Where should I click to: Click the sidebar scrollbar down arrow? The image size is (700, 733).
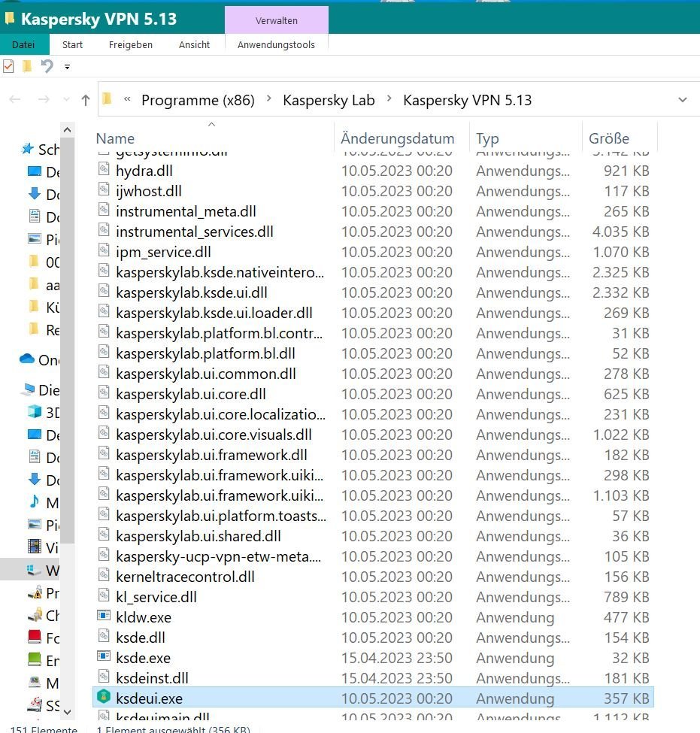(66, 710)
